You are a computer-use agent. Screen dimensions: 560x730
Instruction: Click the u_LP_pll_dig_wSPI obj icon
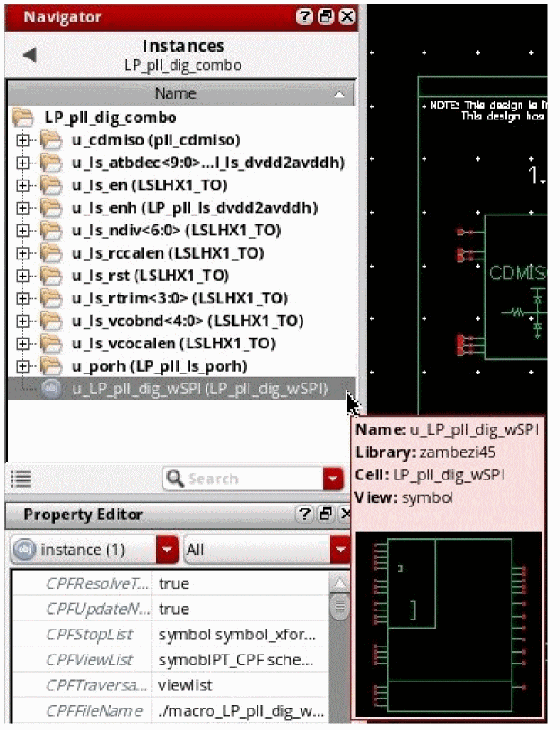[51, 388]
